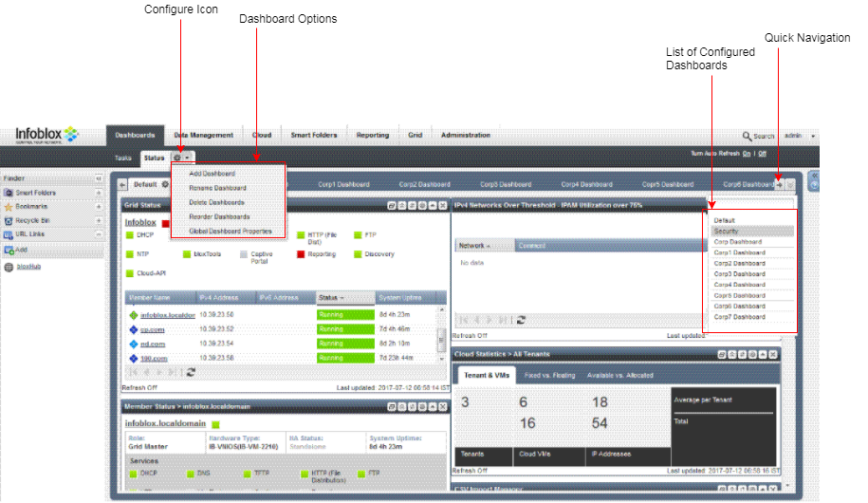Open Cloud Statistics widget settings gear
Image resolution: width=868 pixels, height=503 pixels.
click(x=753, y=355)
